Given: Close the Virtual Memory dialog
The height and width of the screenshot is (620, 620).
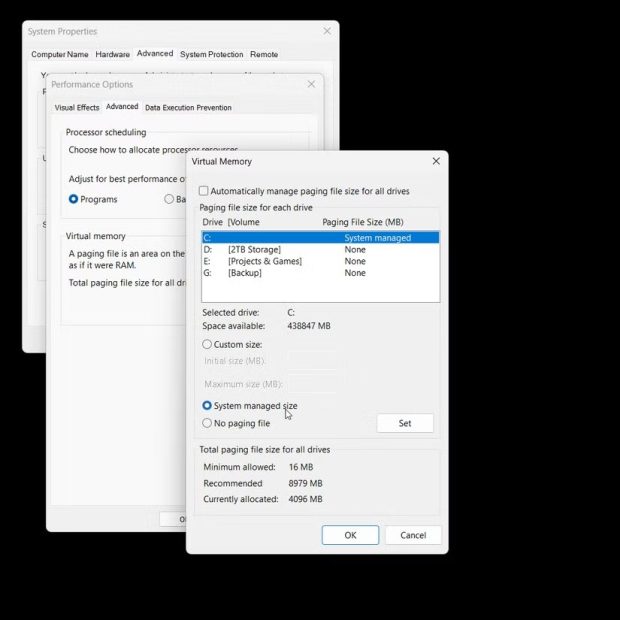Looking at the screenshot, I should pos(436,161).
